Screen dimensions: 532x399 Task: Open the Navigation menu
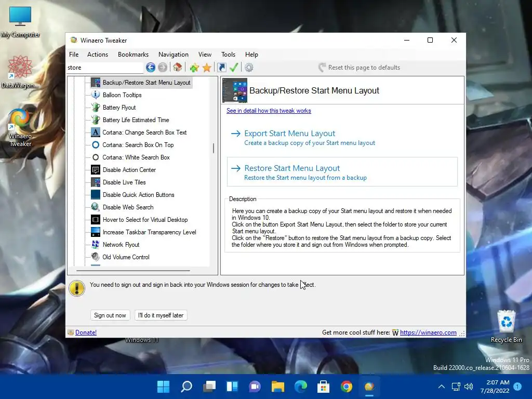click(x=174, y=55)
